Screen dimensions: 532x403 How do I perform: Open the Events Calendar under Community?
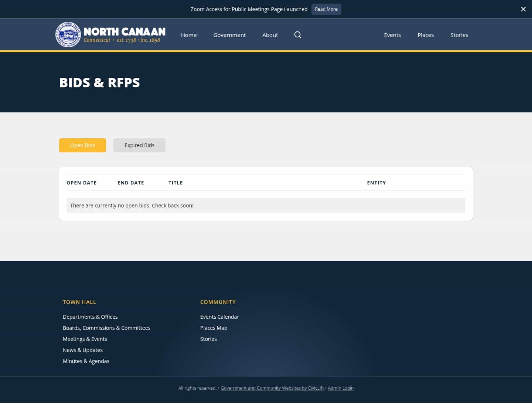click(219, 316)
